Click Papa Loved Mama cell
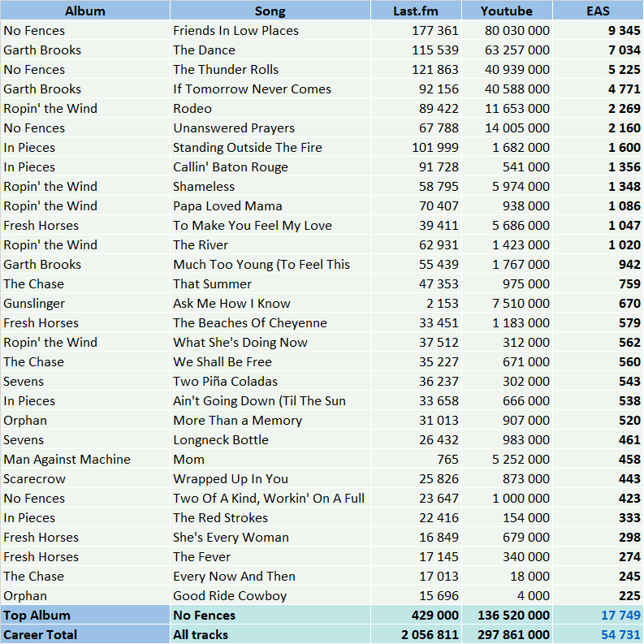Image resolution: width=644 pixels, height=644 pixels. (x=270, y=205)
